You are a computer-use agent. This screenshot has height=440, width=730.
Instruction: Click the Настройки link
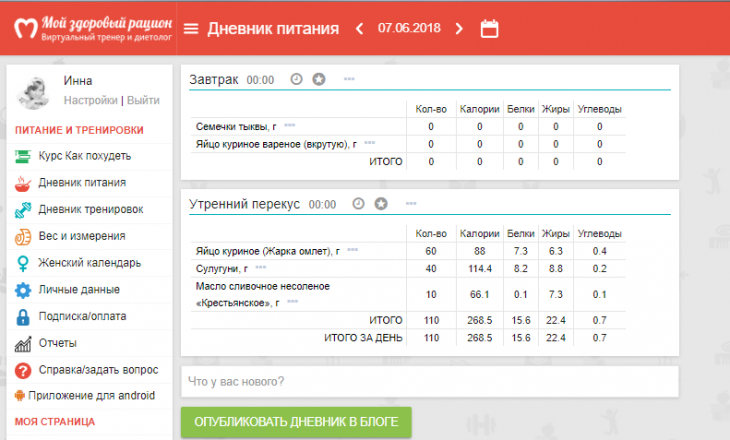click(x=90, y=100)
